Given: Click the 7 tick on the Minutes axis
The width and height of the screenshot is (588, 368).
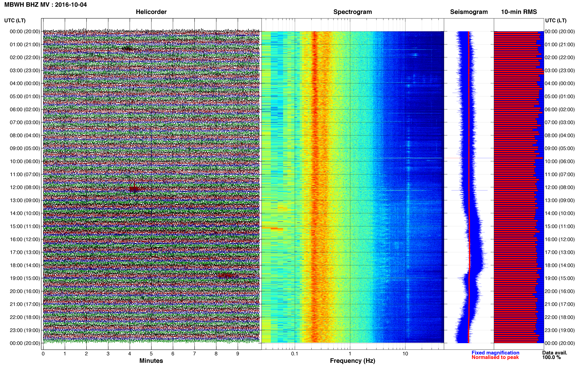Looking at the screenshot, I should [x=195, y=354].
